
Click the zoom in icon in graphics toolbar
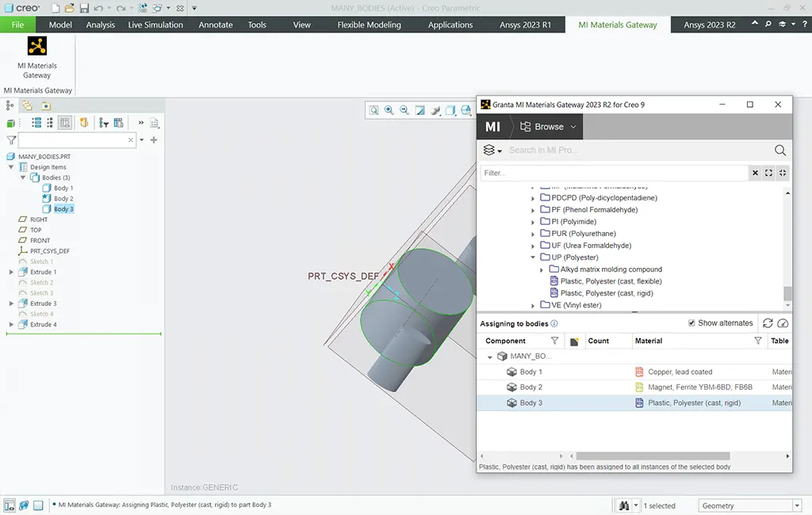point(389,111)
